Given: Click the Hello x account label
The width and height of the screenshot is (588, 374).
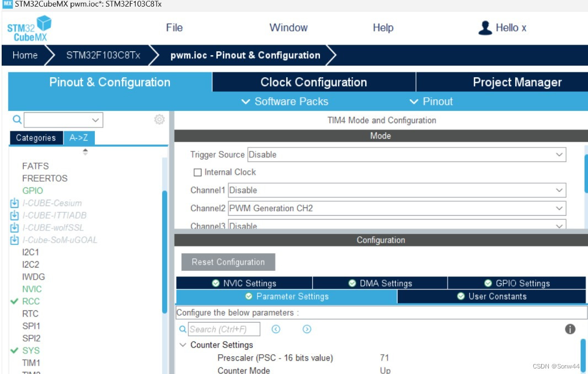Looking at the screenshot, I should (x=511, y=28).
